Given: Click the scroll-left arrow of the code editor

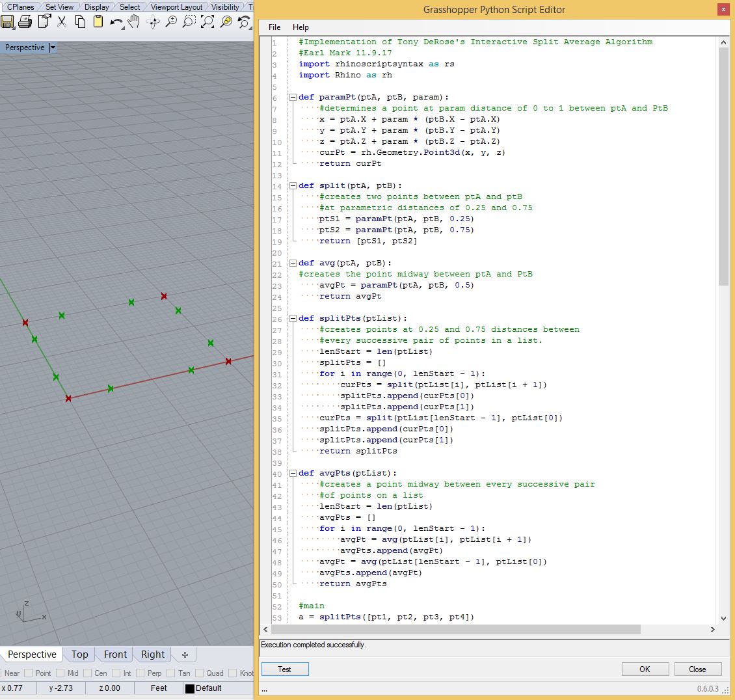Looking at the screenshot, I should point(266,629).
